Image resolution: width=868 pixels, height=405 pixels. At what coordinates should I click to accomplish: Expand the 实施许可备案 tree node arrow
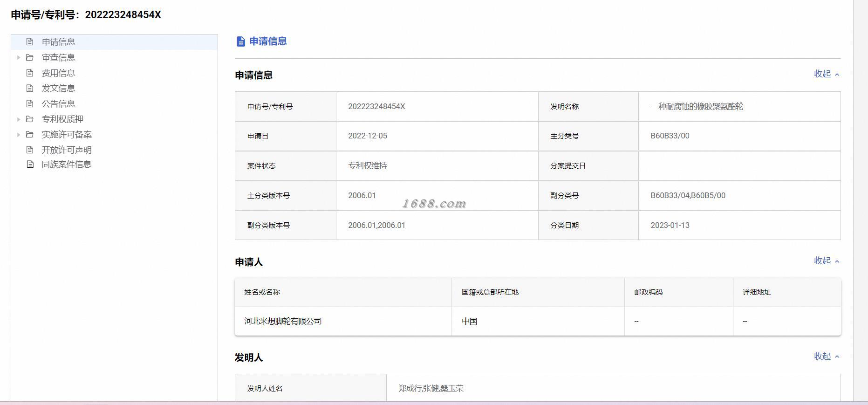(x=19, y=135)
